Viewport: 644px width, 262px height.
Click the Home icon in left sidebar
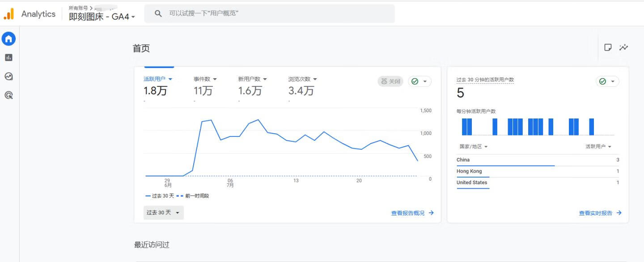pyautogui.click(x=8, y=39)
